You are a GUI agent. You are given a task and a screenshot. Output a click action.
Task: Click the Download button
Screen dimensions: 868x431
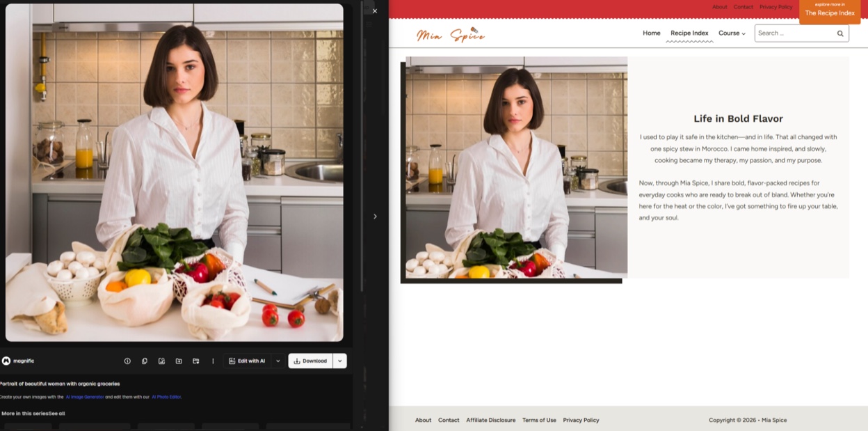pyautogui.click(x=310, y=361)
